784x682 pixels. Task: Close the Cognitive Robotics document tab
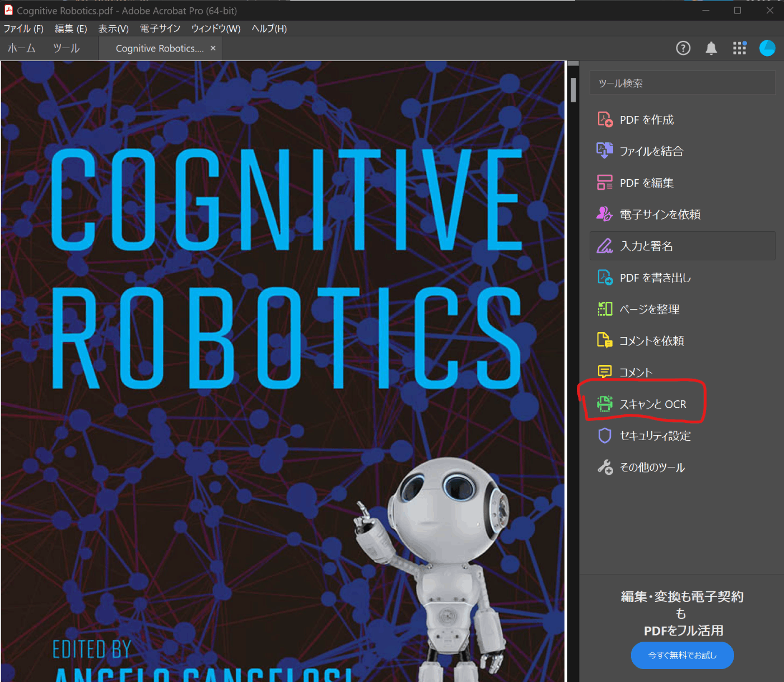click(213, 48)
